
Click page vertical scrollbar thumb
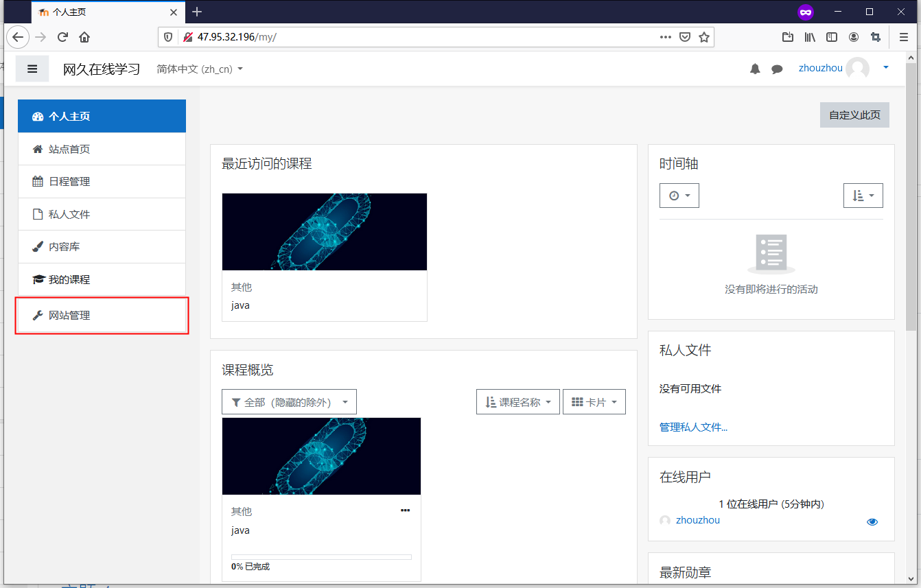(911, 196)
